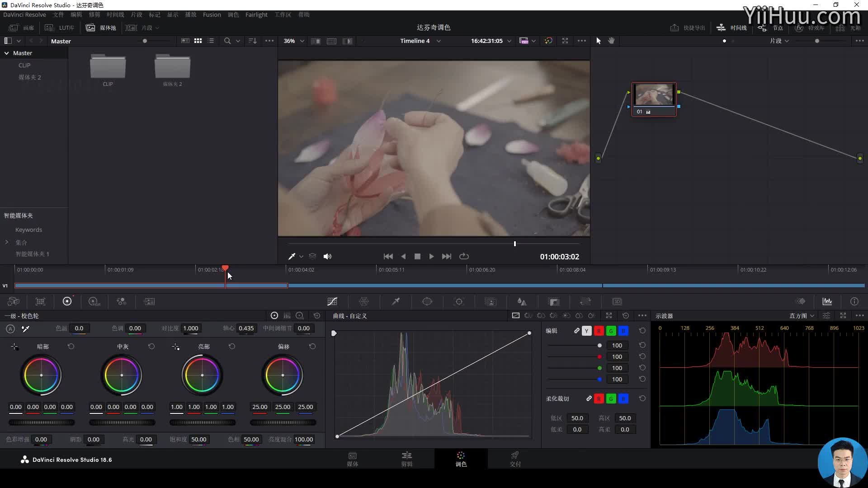868x488 pixels.
Task: Select the viewer hand pan tool
Action: [611, 41]
